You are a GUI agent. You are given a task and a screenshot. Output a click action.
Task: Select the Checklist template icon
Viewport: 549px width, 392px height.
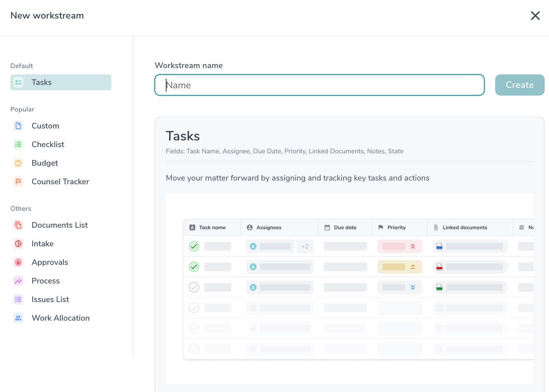point(18,144)
